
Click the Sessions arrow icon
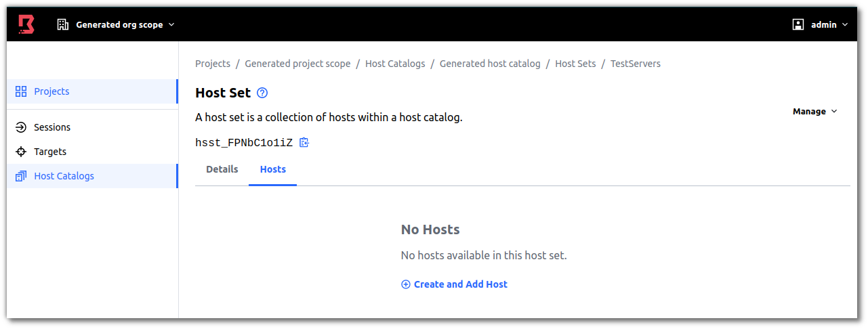click(x=21, y=127)
